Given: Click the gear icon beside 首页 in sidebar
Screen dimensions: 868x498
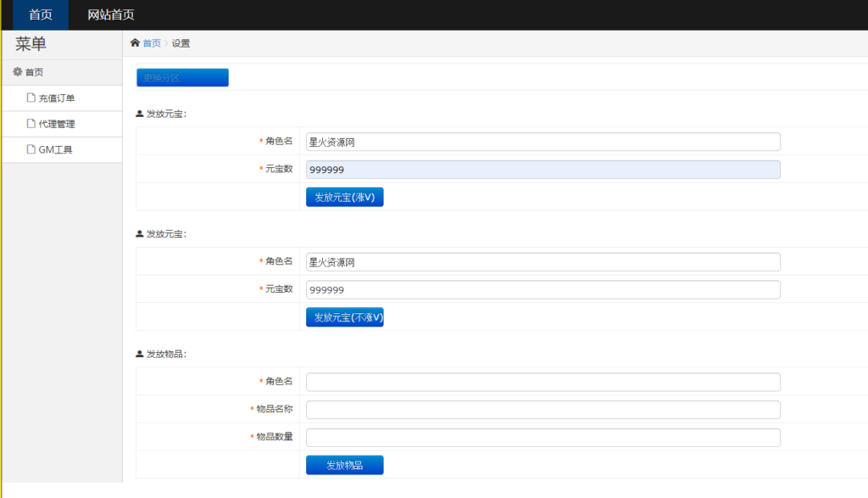Looking at the screenshot, I should click(16, 71).
